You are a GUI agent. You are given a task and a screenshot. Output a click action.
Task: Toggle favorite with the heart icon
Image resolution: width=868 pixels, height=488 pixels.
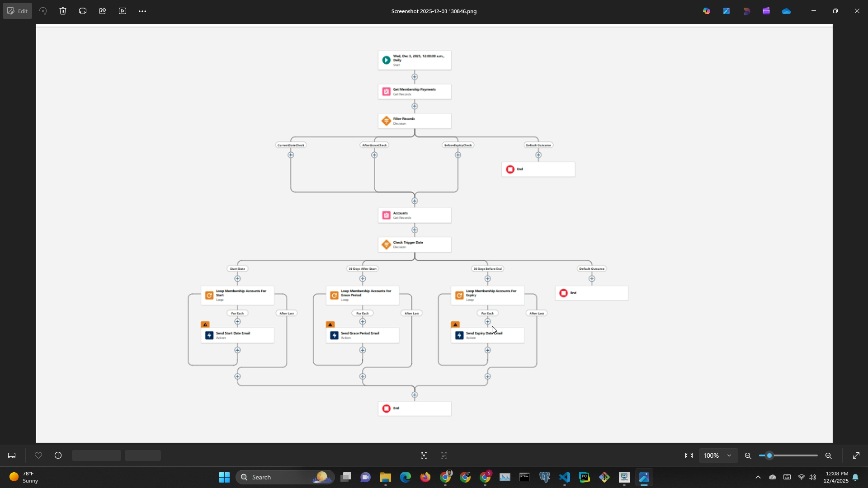point(38,455)
